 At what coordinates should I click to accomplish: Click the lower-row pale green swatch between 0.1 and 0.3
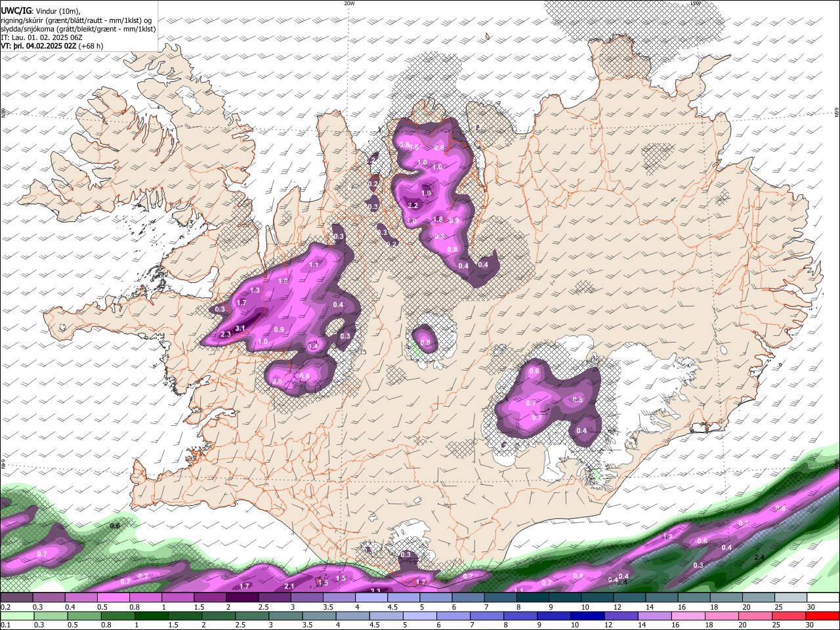[x=16, y=616]
